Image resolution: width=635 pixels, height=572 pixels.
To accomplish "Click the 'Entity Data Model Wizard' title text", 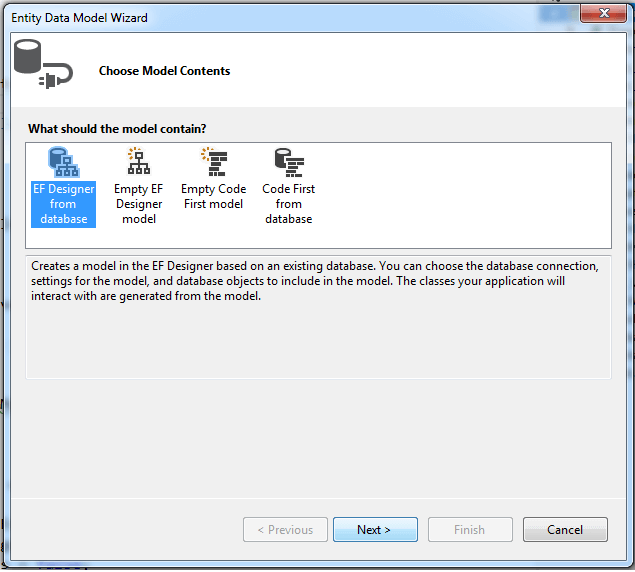I will click(79, 18).
